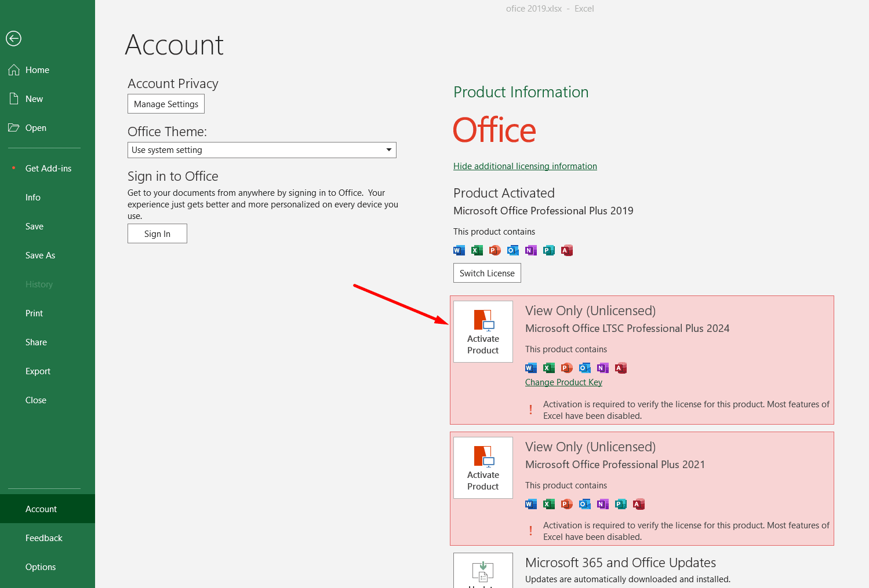
Task: Open the Get Add-ins menu item
Action: point(48,169)
